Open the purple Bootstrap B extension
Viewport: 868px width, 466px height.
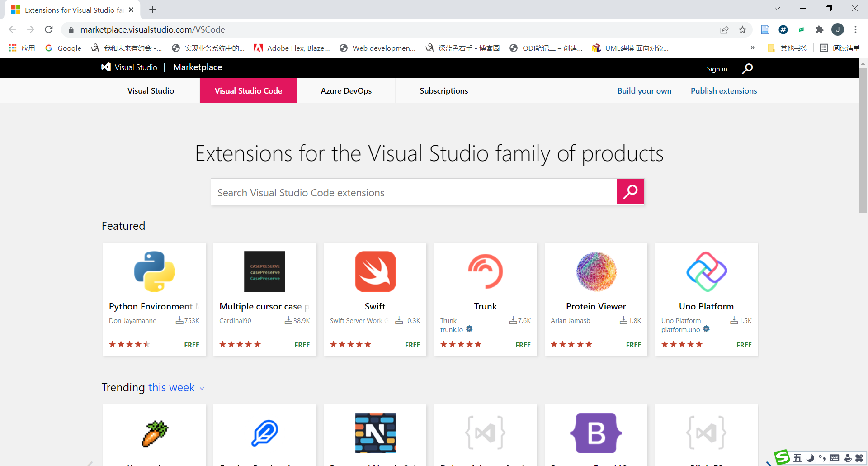596,433
